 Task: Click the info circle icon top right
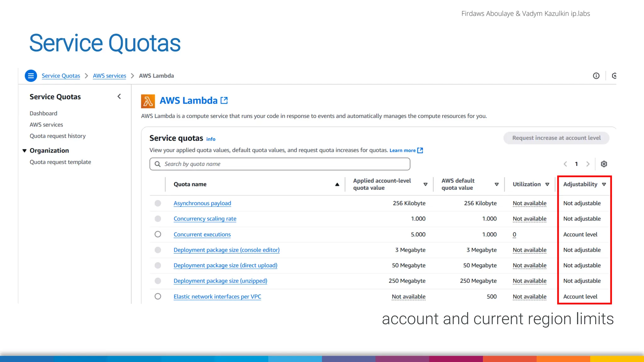[596, 76]
